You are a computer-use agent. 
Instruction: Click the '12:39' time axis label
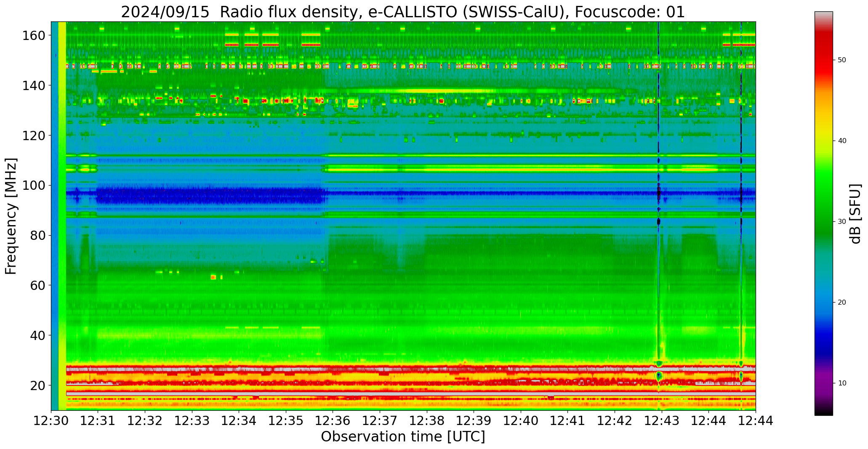tap(474, 421)
